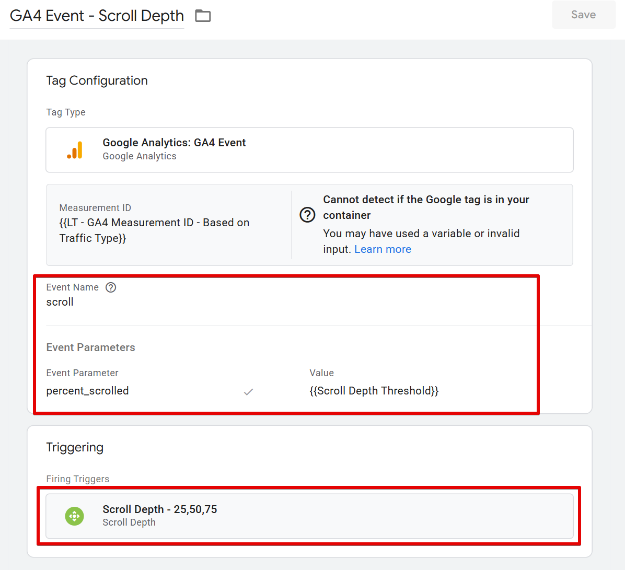This screenshot has width=625, height=570.
Task: Select the percent_scrolled event parameter
Action: tap(87, 391)
